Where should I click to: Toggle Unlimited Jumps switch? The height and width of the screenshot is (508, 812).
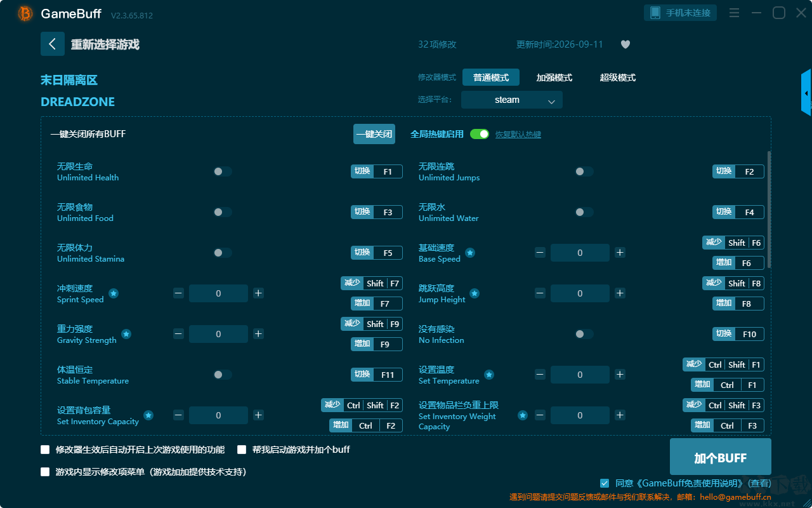(584, 171)
